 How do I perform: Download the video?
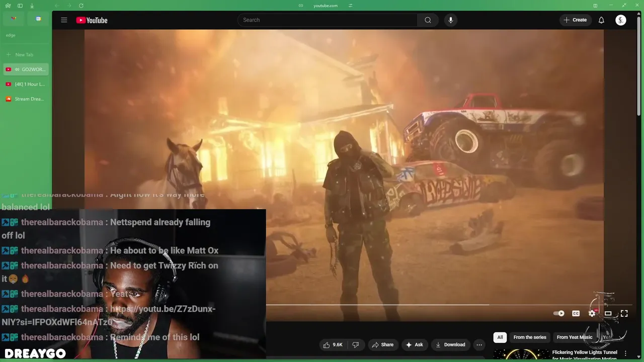tap(450, 344)
